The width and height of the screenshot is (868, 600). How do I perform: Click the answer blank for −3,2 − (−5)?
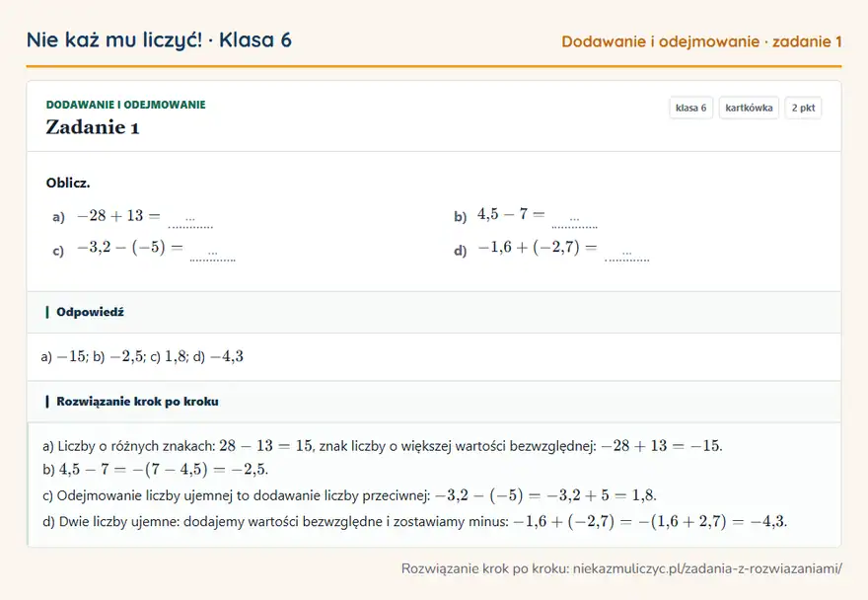(213, 255)
